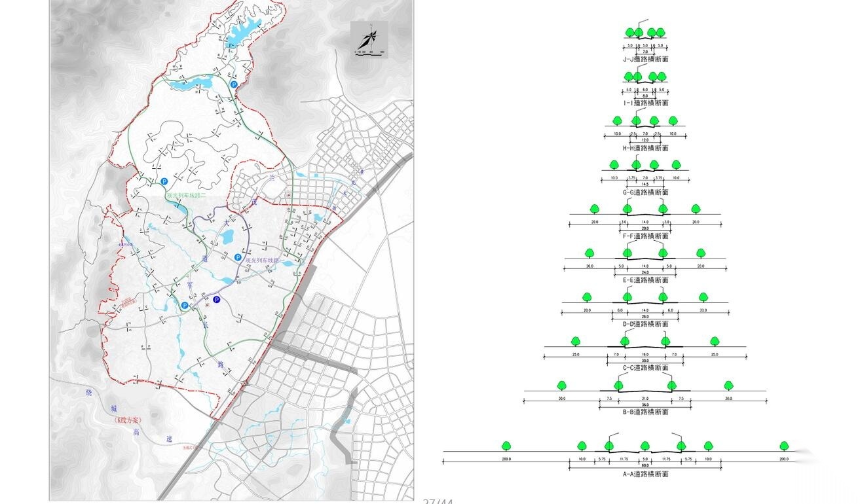Click the 24.0 total width in E-E section
Viewport: 860px width, 504px height.
(645, 272)
